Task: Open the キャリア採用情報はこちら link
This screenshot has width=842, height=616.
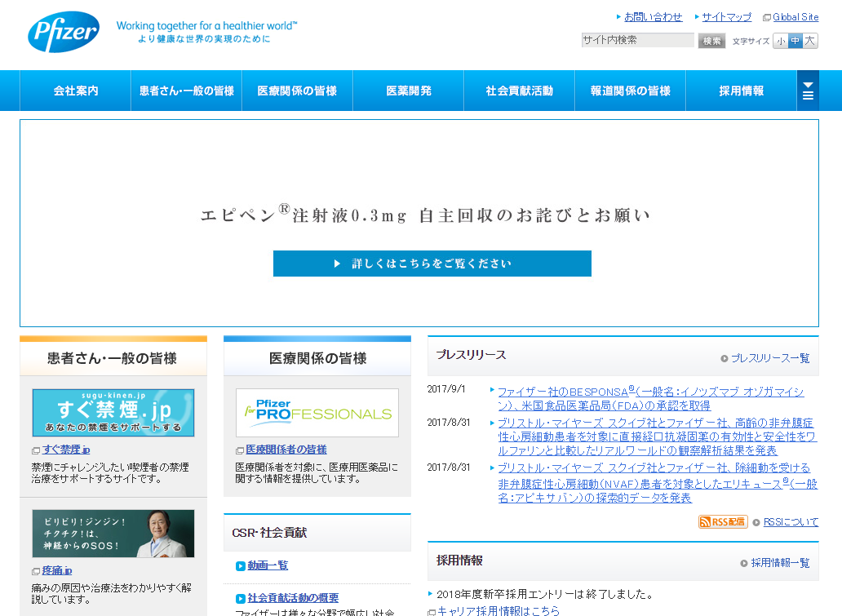Action: pyautogui.click(x=498, y=610)
